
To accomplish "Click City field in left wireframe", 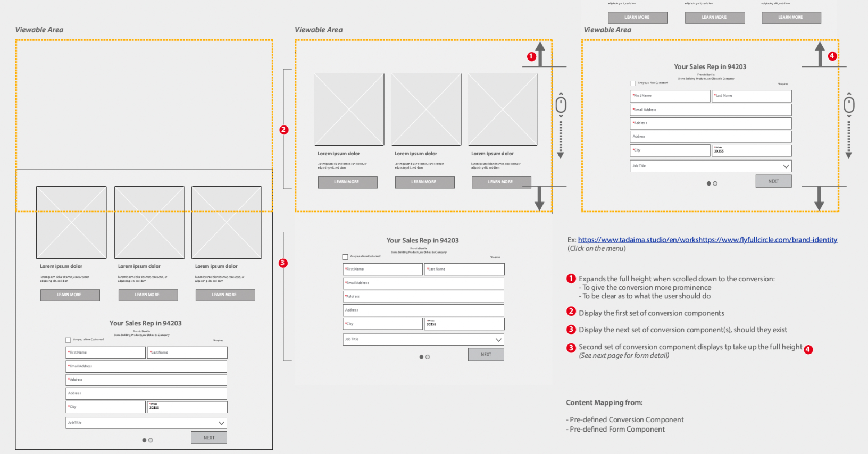I will 105,407.
